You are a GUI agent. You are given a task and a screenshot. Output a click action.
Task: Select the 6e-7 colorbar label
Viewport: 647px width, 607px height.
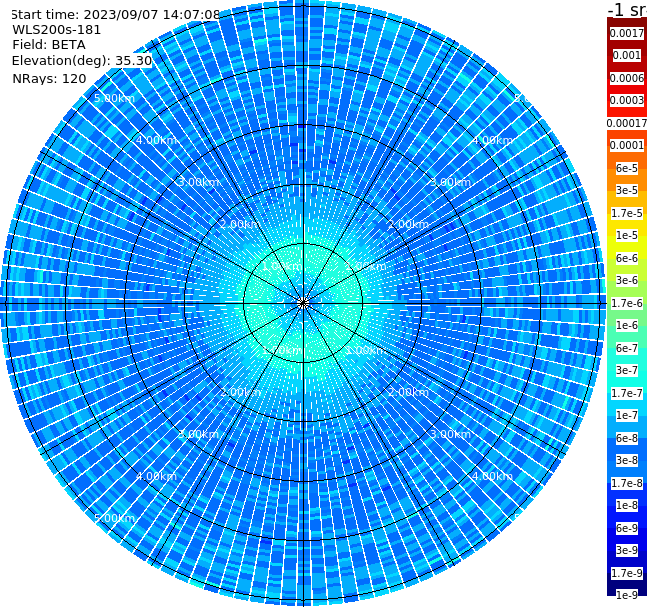point(627,348)
